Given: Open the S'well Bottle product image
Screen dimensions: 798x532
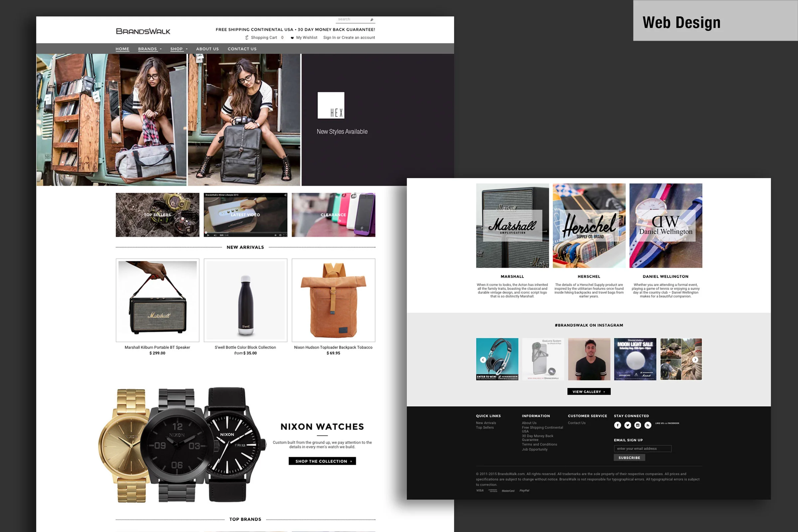Looking at the screenshot, I should coord(245,300).
